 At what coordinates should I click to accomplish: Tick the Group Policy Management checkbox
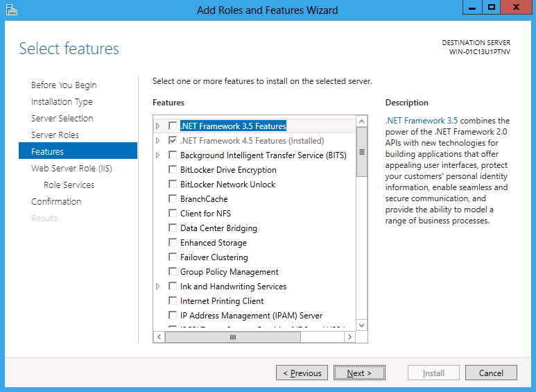[x=173, y=271]
